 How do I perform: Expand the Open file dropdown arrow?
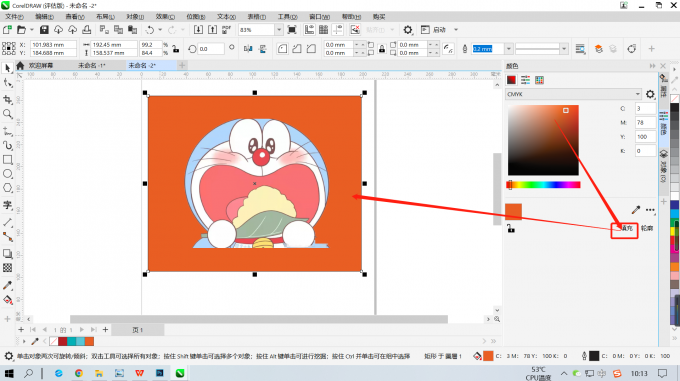[32, 29]
